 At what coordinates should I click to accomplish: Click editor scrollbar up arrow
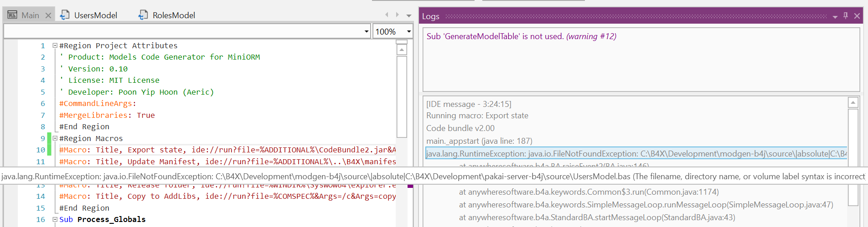click(x=402, y=50)
